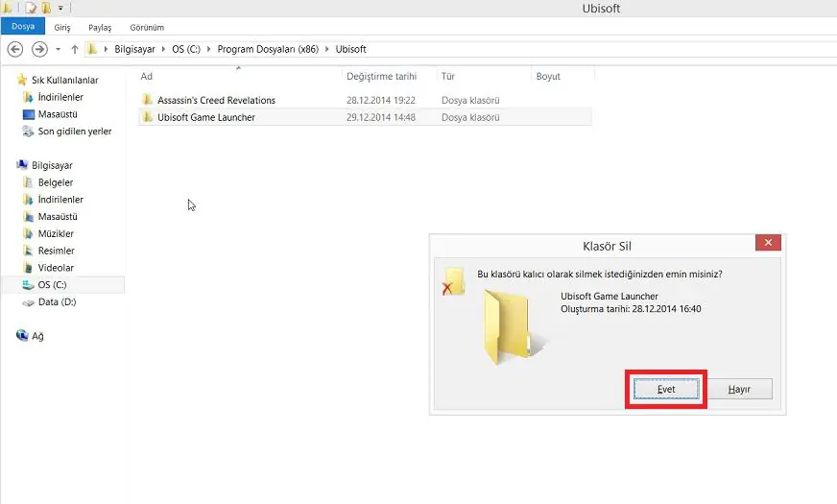Image resolution: width=837 pixels, height=504 pixels.
Task: Click the Ağ network icon
Action: (22, 335)
